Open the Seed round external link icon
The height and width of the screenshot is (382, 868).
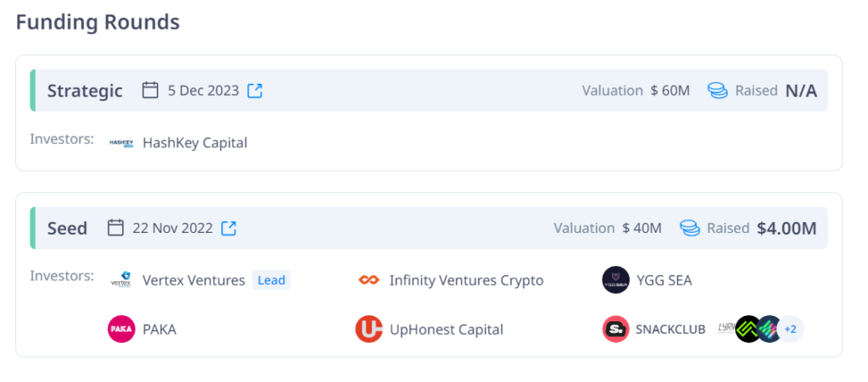point(229,228)
